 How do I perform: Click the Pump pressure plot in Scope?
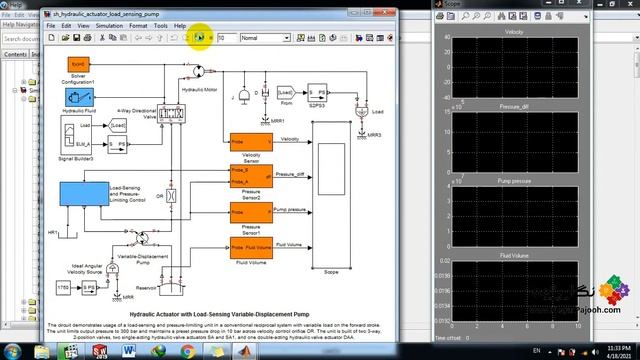(x=515, y=216)
